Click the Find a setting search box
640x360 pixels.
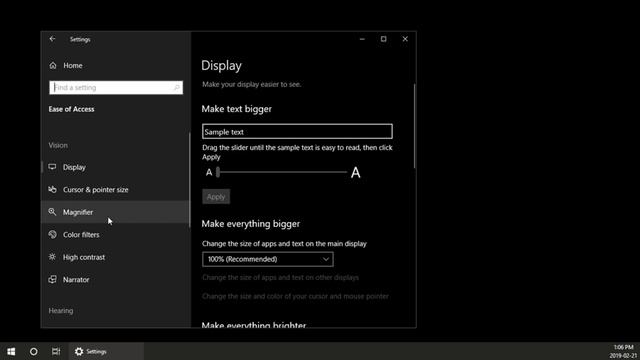[116, 87]
